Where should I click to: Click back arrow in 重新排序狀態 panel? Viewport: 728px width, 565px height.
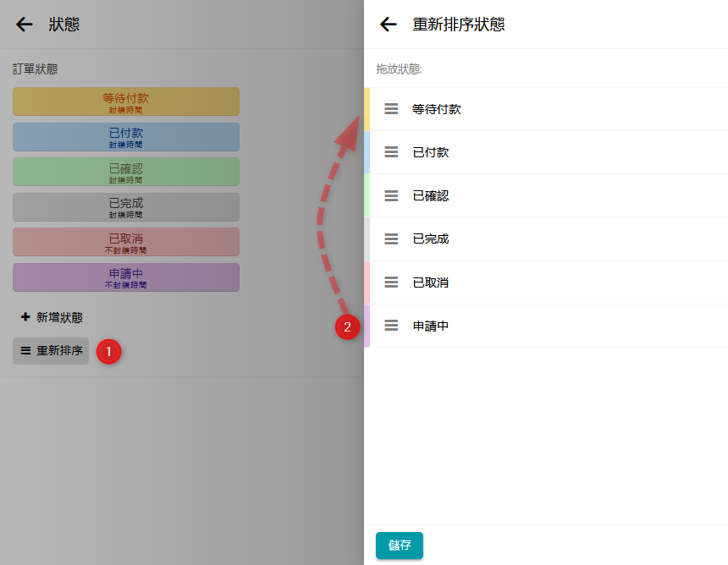(389, 25)
